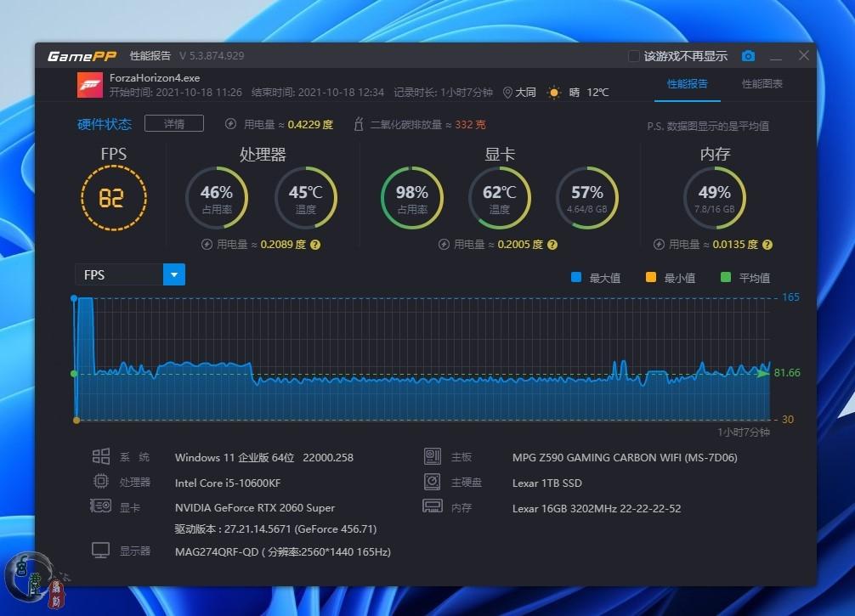Open the 详情 details button

[174, 124]
